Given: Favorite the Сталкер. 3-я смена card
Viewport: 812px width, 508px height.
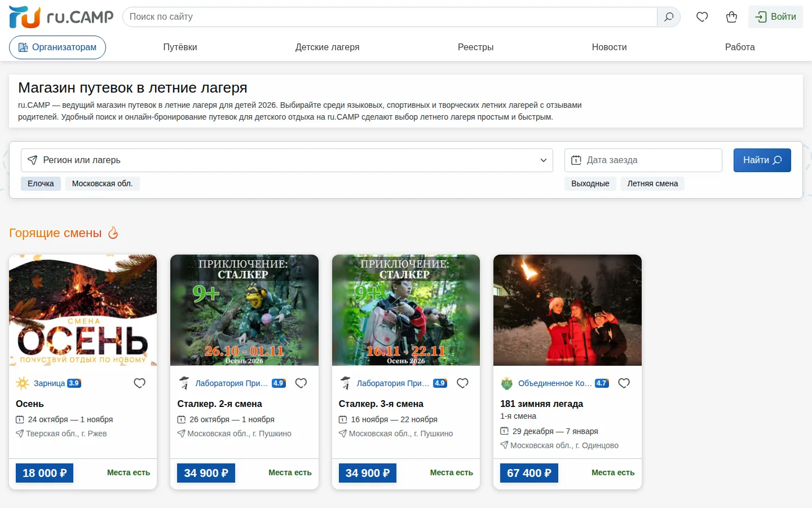Looking at the screenshot, I should click(462, 383).
